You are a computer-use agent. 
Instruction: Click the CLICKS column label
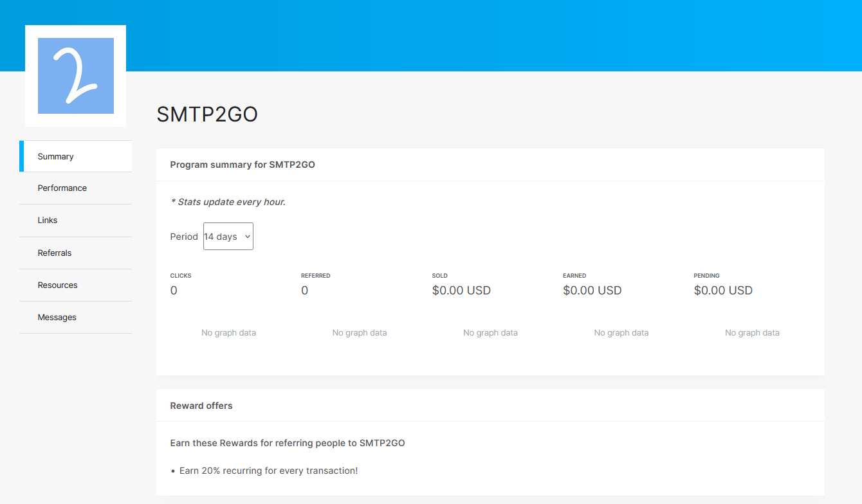pyautogui.click(x=181, y=276)
